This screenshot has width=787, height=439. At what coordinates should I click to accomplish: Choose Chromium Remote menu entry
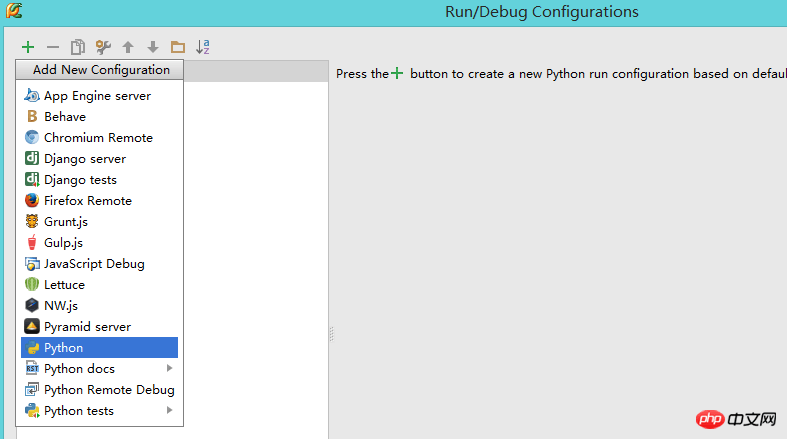pos(99,137)
